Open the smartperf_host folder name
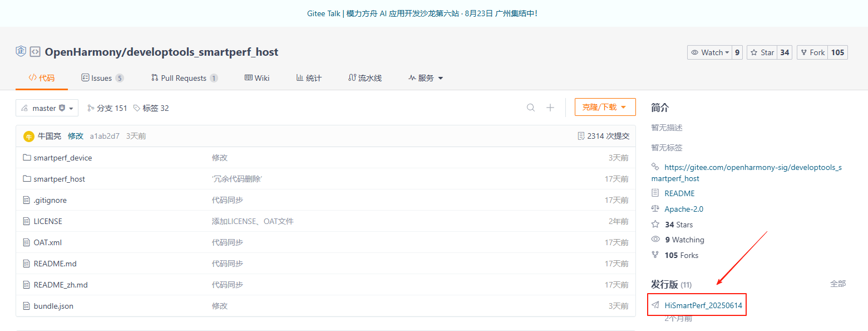The height and width of the screenshot is (331, 868). coord(59,179)
